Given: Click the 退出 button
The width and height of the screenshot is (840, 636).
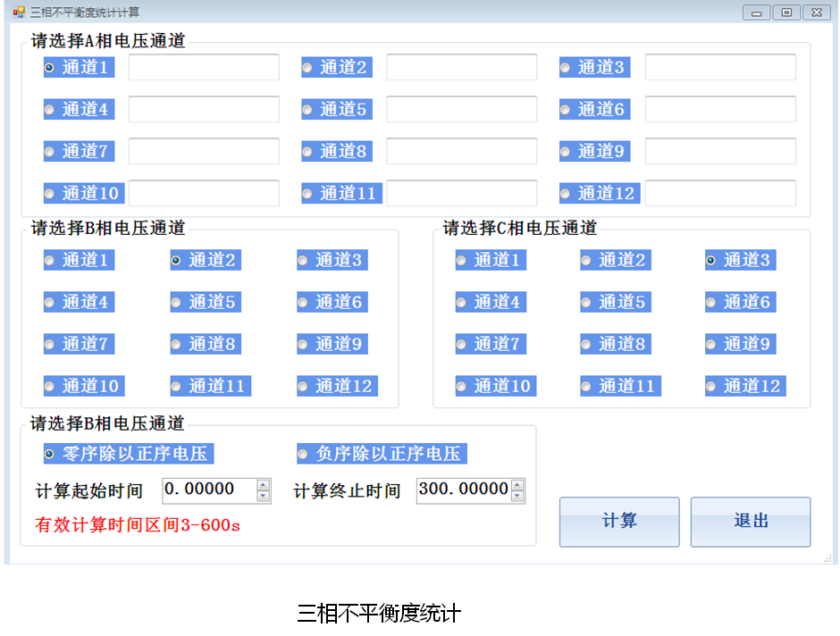Looking at the screenshot, I should click(x=751, y=522).
